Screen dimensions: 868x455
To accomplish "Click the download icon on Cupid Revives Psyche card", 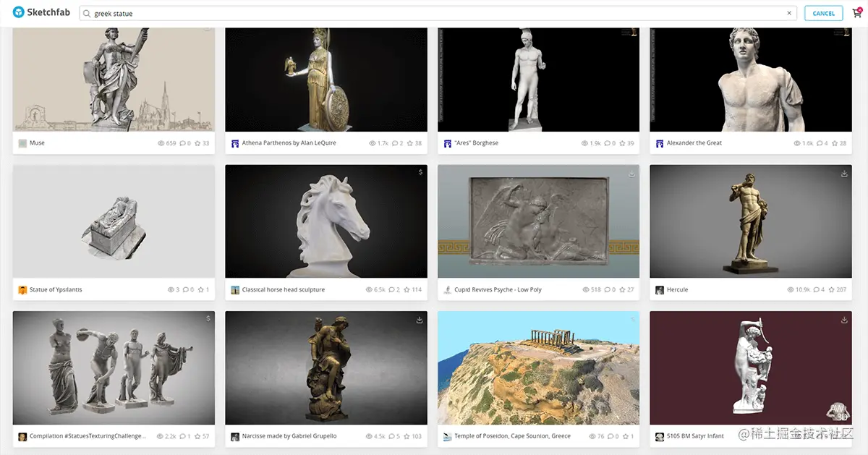I will 632,174.
